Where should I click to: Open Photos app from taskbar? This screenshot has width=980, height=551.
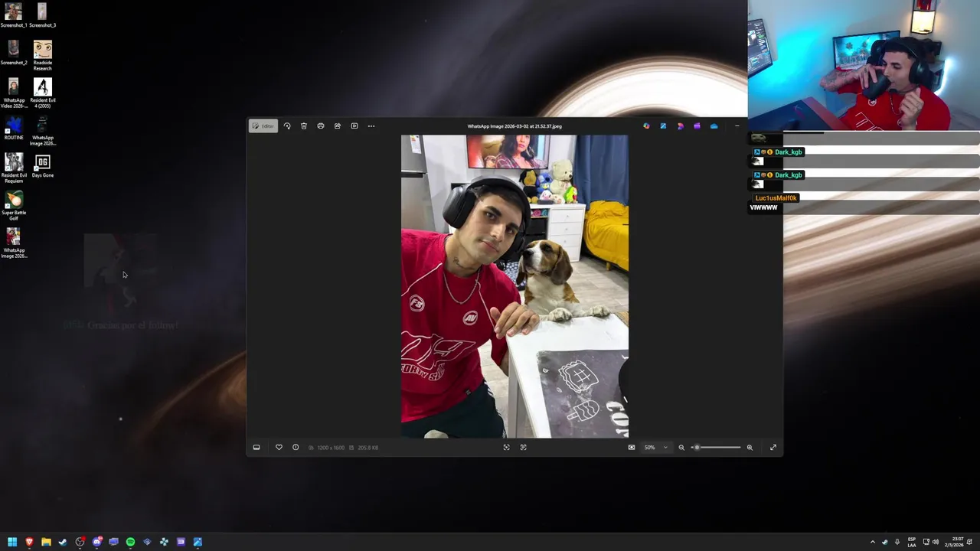pos(198,542)
